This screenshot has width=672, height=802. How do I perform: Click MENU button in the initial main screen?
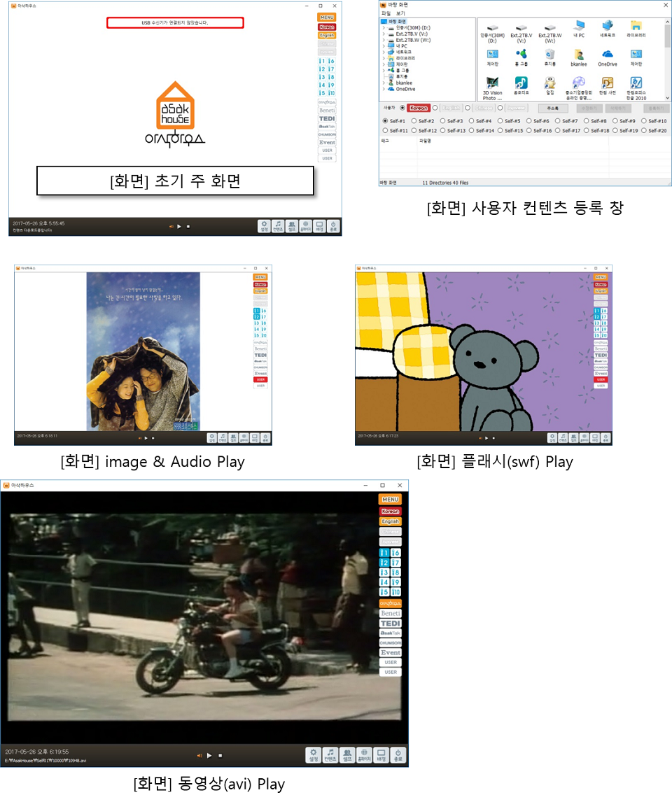coord(327,17)
